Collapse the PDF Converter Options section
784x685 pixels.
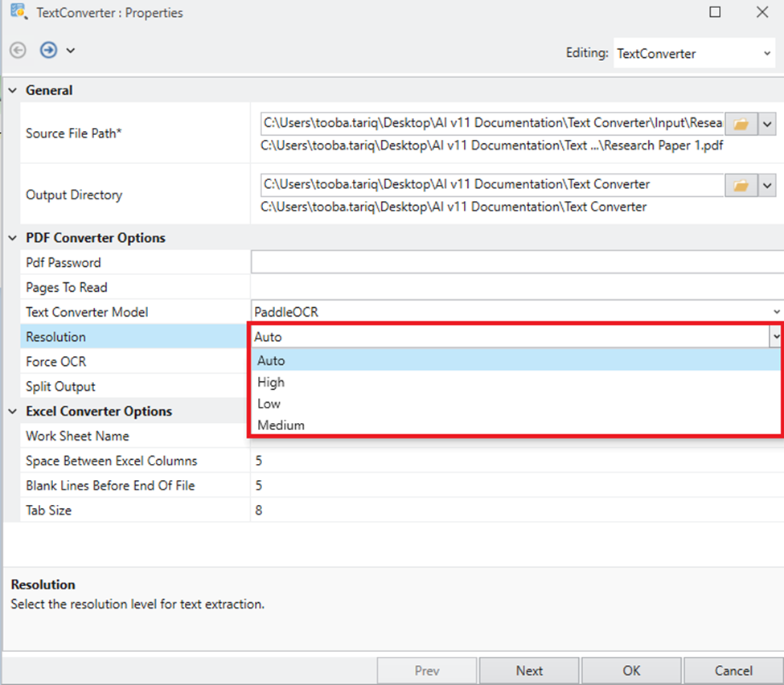[14, 238]
